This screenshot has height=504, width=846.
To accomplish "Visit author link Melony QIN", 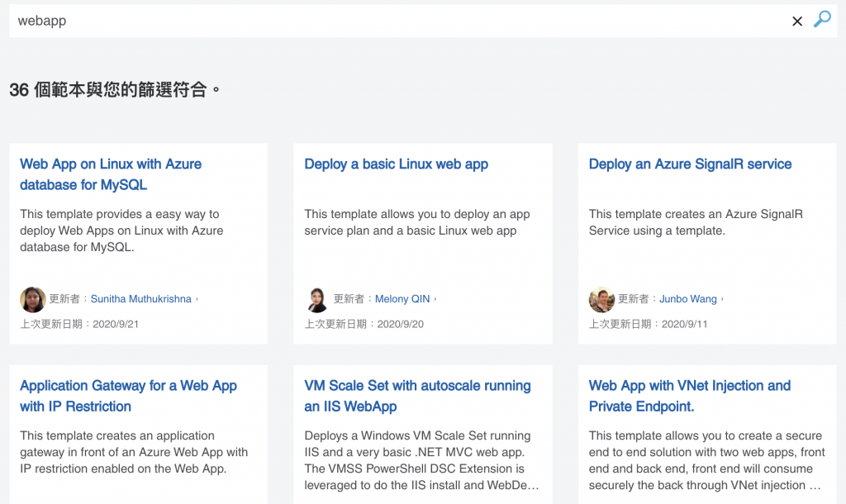I will click(403, 299).
